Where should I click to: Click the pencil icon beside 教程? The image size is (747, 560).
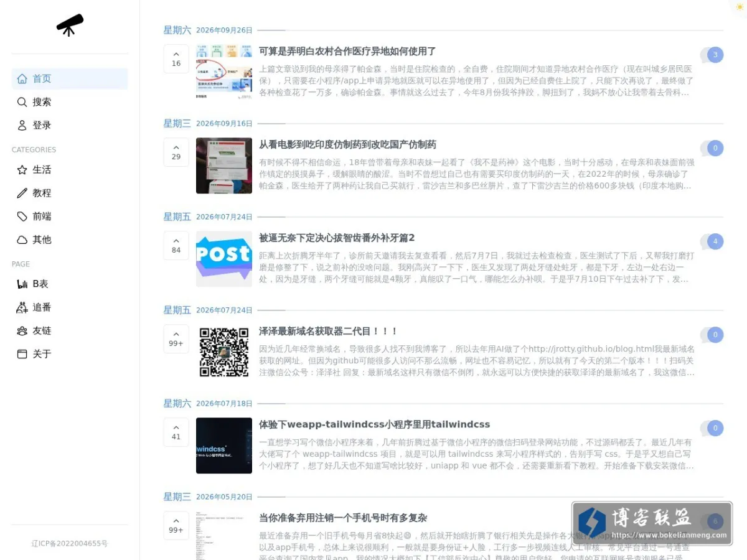pos(22,193)
